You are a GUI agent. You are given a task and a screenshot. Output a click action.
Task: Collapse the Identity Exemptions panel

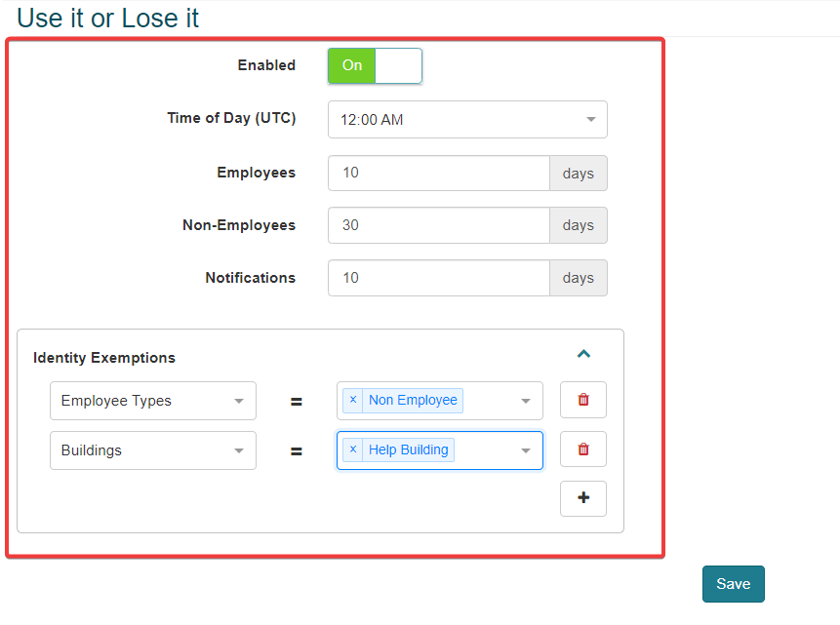click(x=583, y=354)
